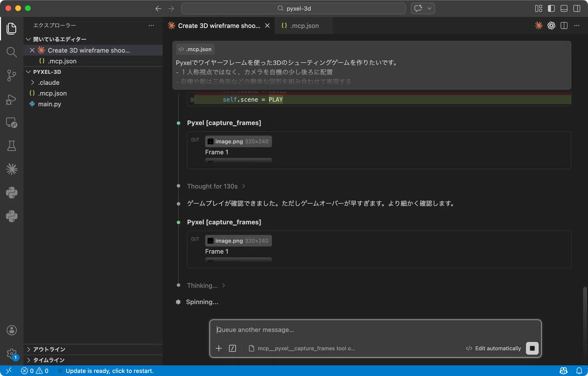Click the slash command icon

click(232, 348)
